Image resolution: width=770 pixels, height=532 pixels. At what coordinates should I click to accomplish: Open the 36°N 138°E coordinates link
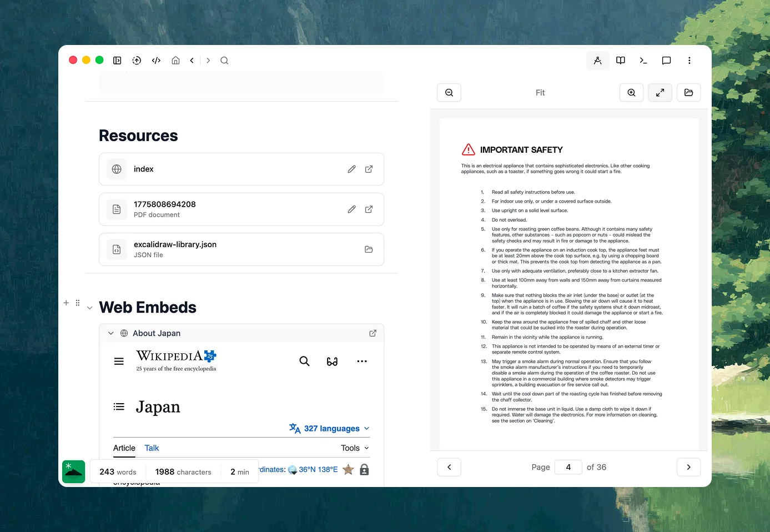point(318,470)
